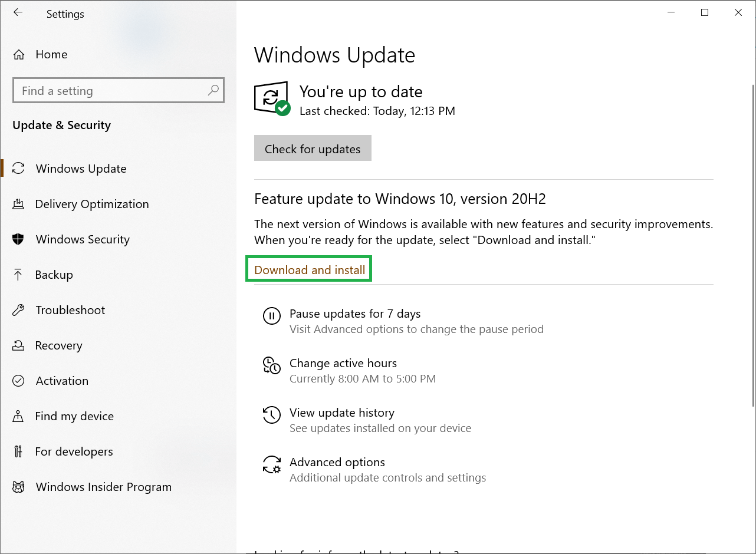The width and height of the screenshot is (756, 554).
Task: Maximize the Settings window
Action: (x=705, y=12)
